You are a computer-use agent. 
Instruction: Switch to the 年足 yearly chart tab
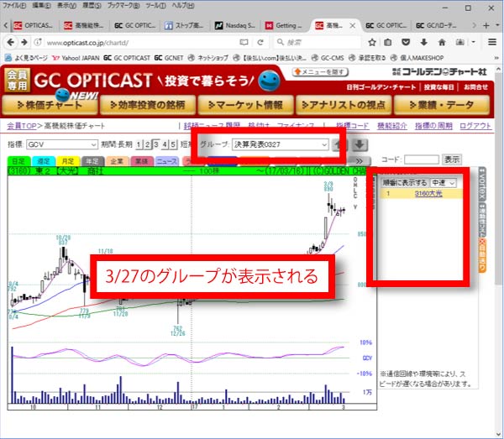[92, 161]
